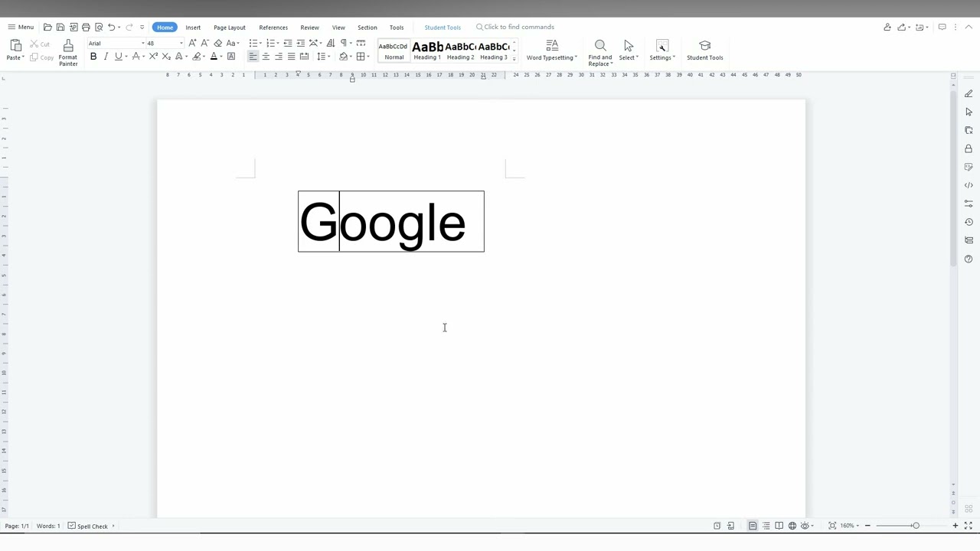Switch to Web Layout view globe icon
The width and height of the screenshot is (980, 551).
(792, 526)
